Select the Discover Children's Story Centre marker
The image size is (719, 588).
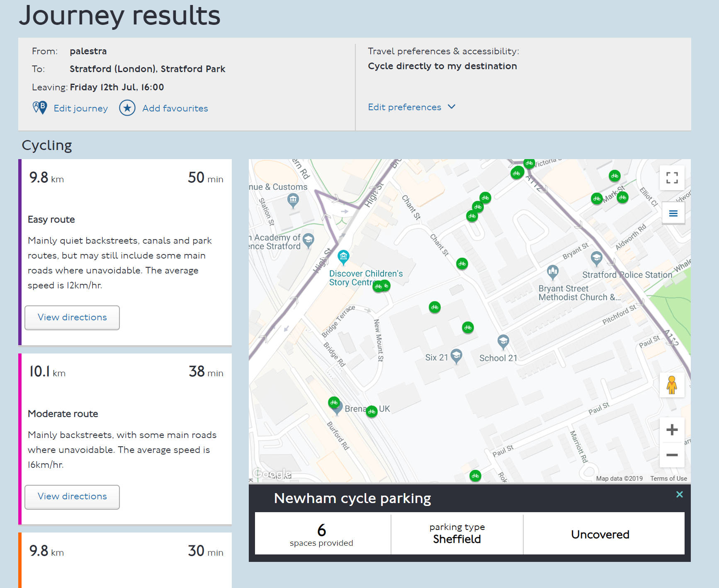tap(343, 257)
